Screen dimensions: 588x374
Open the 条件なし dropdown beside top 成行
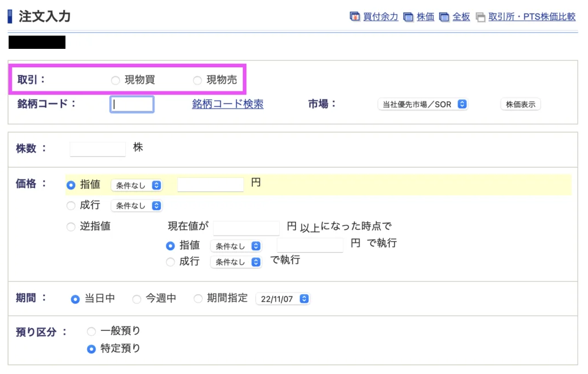[x=137, y=206]
